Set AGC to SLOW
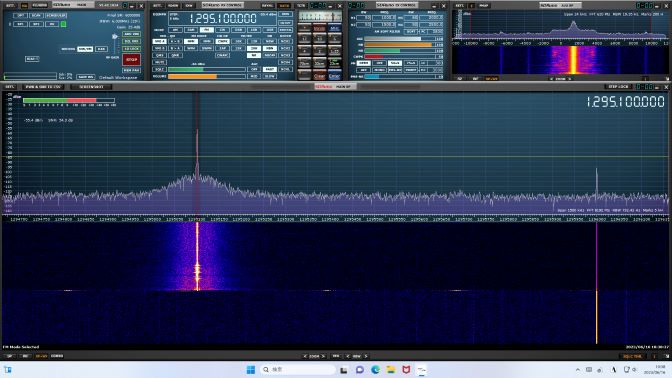The height and width of the screenshot is (378, 672). click(x=270, y=76)
